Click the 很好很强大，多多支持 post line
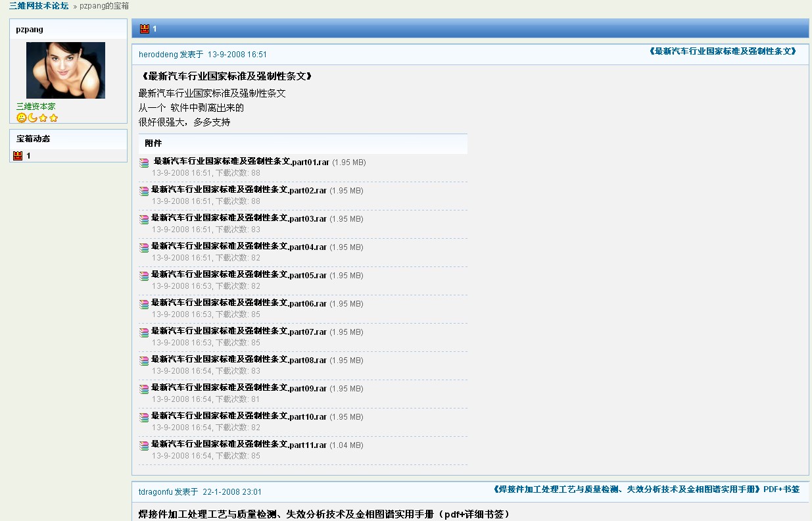This screenshot has height=521, width=812. pyautogui.click(x=185, y=122)
